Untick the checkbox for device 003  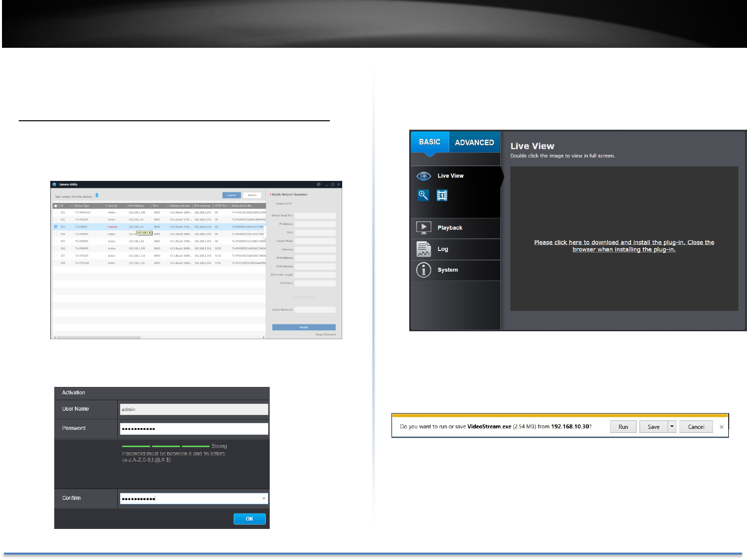[x=56, y=227]
